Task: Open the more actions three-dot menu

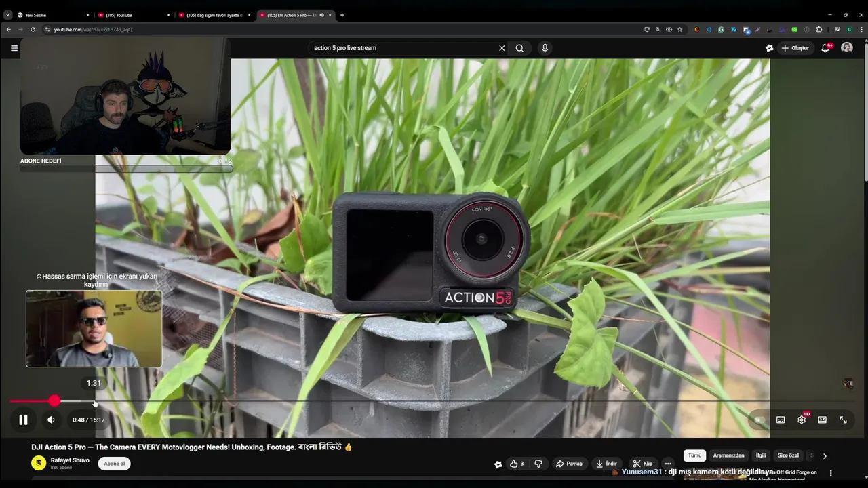Action: click(x=668, y=464)
